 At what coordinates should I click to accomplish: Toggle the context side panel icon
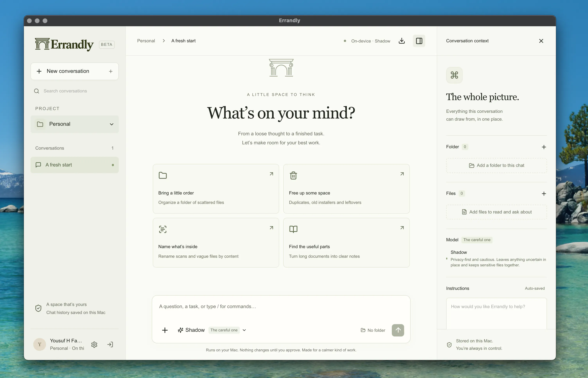419,41
